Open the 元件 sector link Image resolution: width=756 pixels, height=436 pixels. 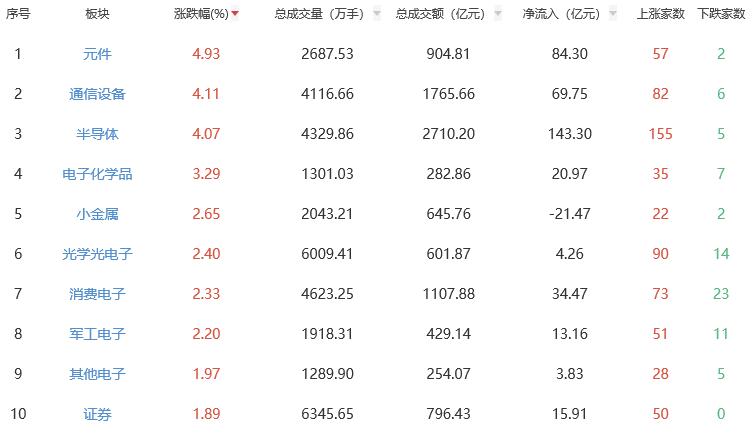click(x=97, y=54)
